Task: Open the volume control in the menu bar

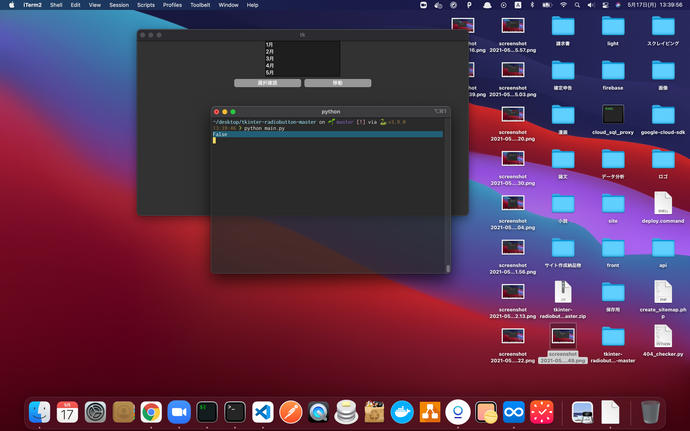Action: tap(591, 5)
